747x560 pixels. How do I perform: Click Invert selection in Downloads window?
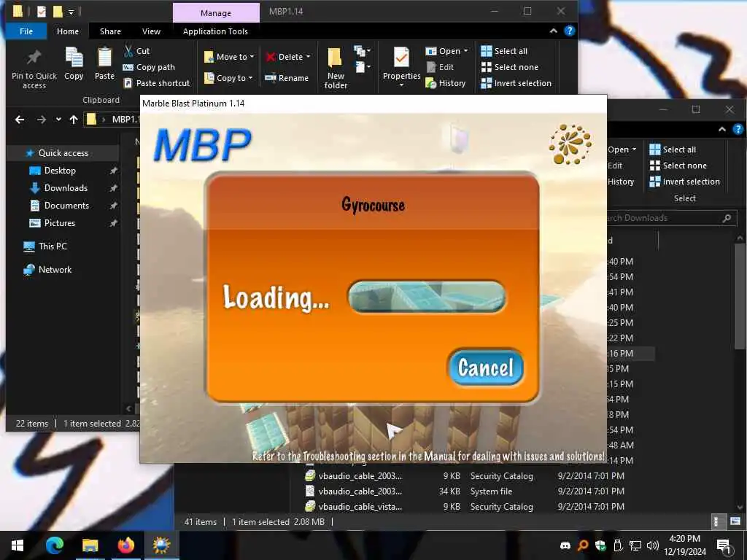(x=684, y=182)
